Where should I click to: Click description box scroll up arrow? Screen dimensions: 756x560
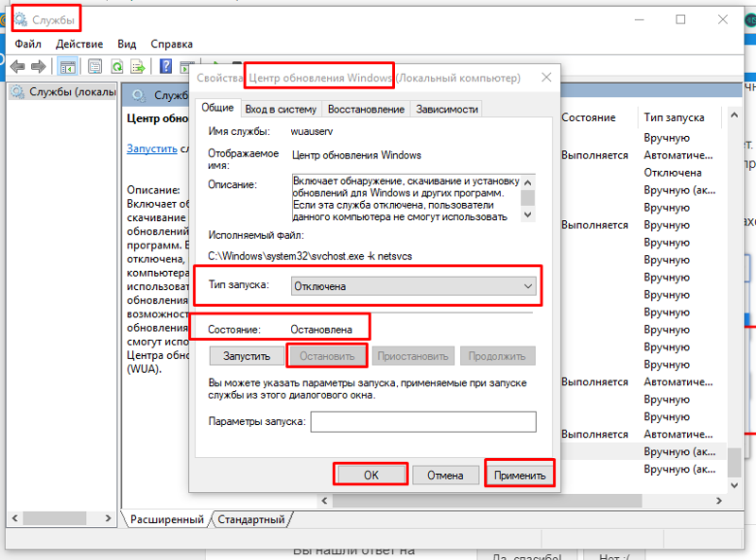(528, 182)
